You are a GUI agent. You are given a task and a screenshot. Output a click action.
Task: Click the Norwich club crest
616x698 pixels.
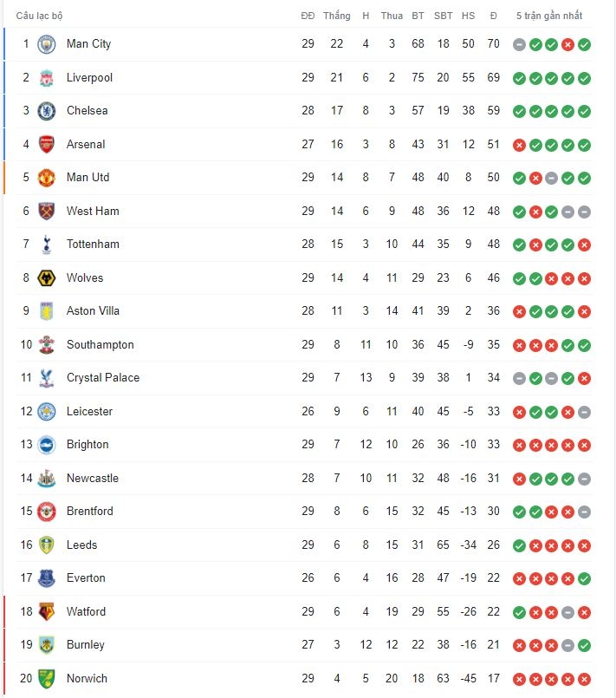click(46, 678)
